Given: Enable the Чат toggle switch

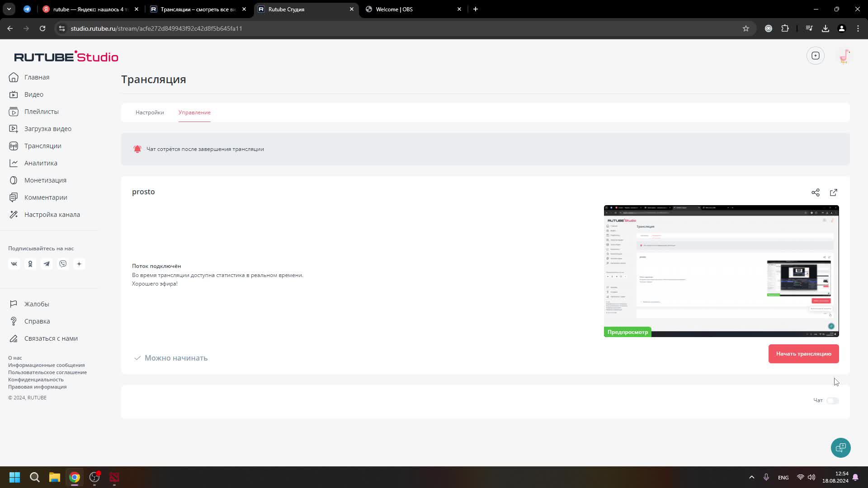Looking at the screenshot, I should 832,401.
